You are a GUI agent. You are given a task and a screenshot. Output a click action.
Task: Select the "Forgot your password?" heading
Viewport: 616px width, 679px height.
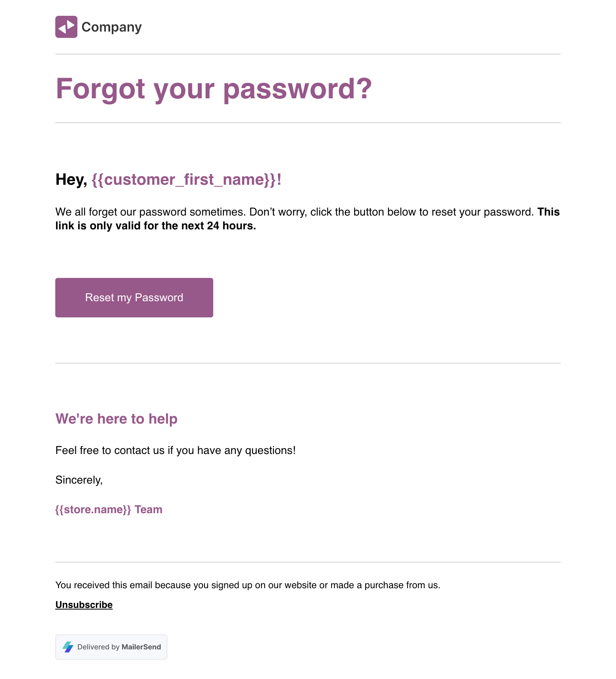click(x=214, y=88)
